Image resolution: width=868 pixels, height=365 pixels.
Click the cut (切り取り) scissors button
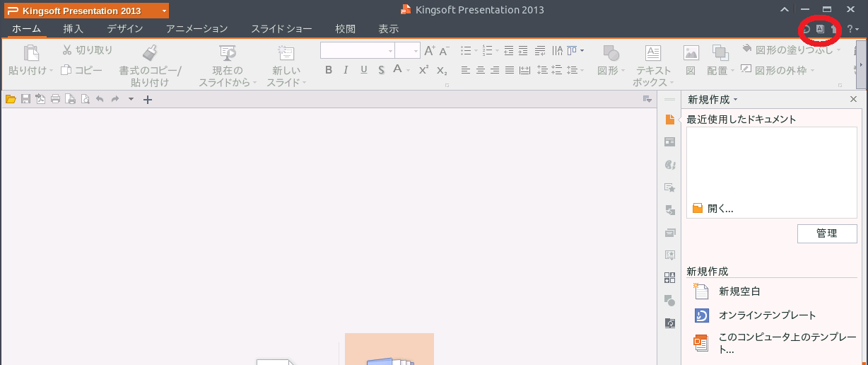[88, 50]
